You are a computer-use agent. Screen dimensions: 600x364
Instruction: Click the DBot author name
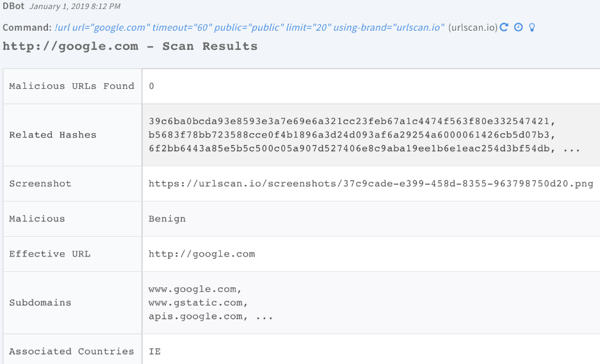(x=14, y=6)
